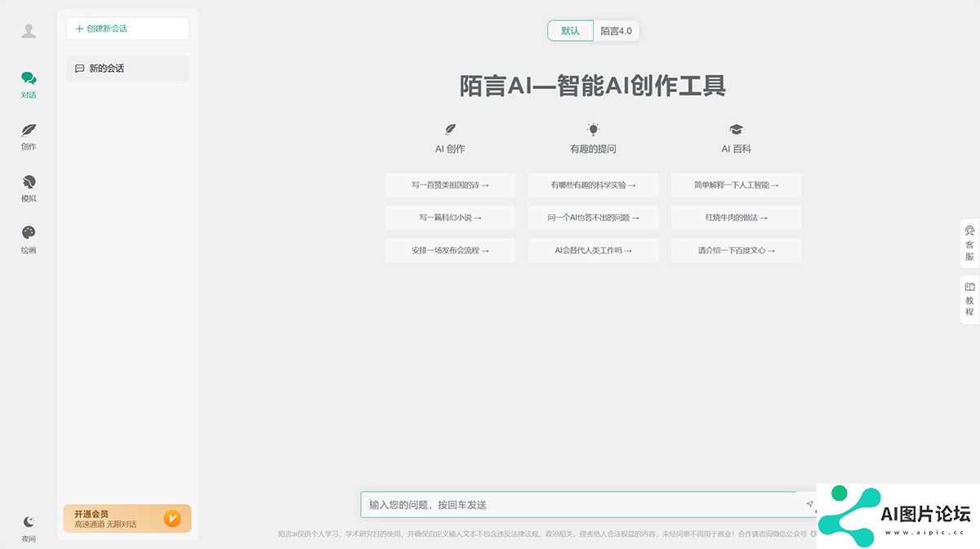Click the AI 创作 column label
Image resolution: width=980 pixels, height=549 pixels.
(x=450, y=150)
